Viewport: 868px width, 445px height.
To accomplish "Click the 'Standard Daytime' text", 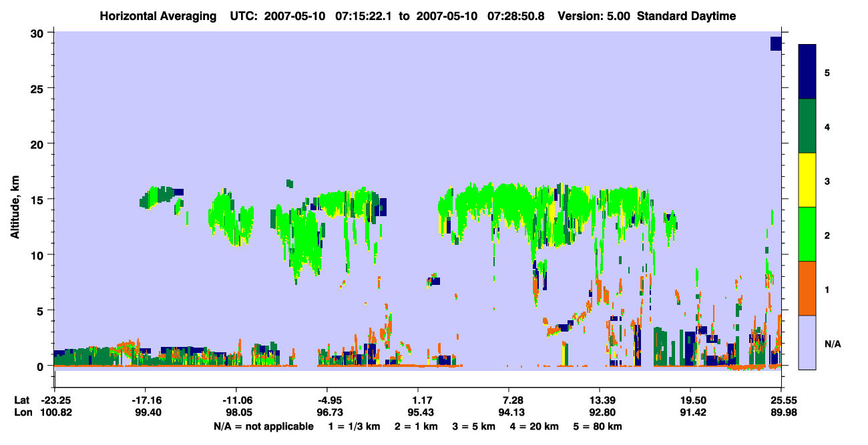I will pos(686,16).
